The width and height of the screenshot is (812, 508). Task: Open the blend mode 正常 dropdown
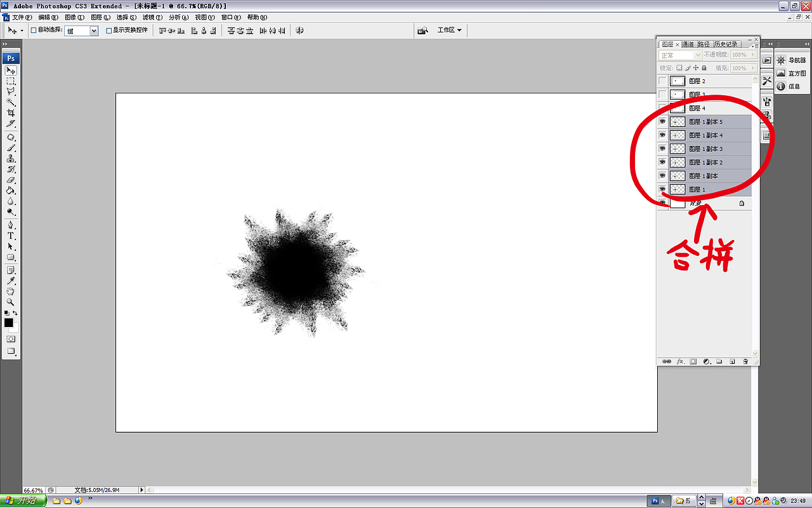point(680,55)
